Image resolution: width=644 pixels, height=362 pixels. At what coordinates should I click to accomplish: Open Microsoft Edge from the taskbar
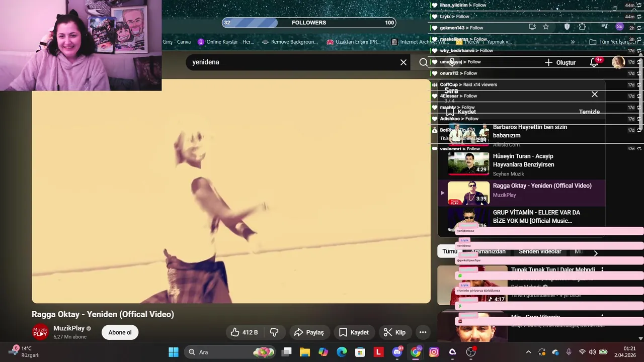[x=342, y=352]
